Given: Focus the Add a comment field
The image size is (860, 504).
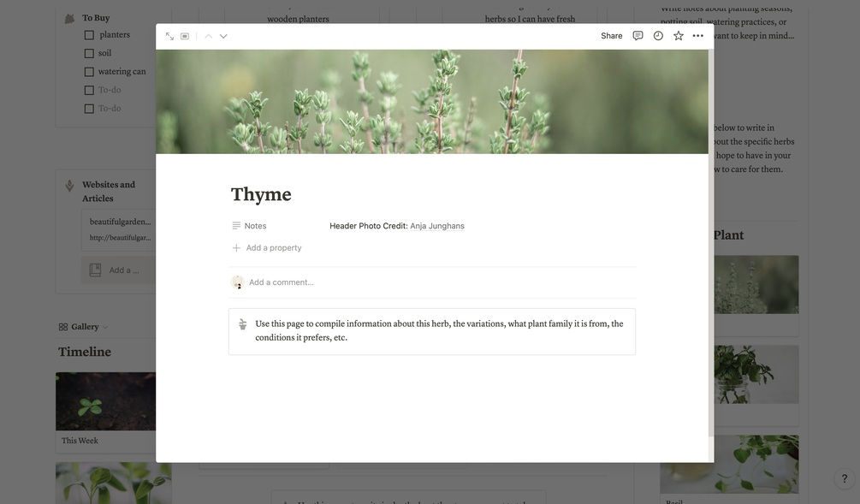Looking at the screenshot, I should click(282, 282).
